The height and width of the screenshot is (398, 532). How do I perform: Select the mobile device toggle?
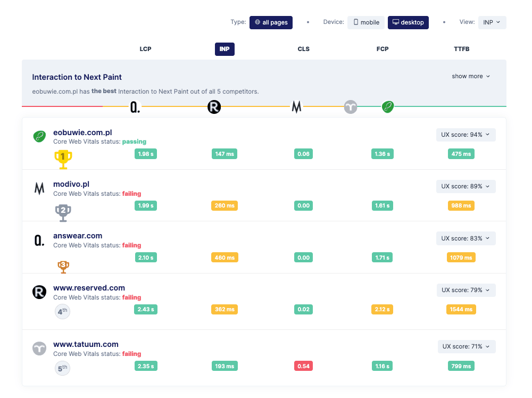(x=366, y=22)
